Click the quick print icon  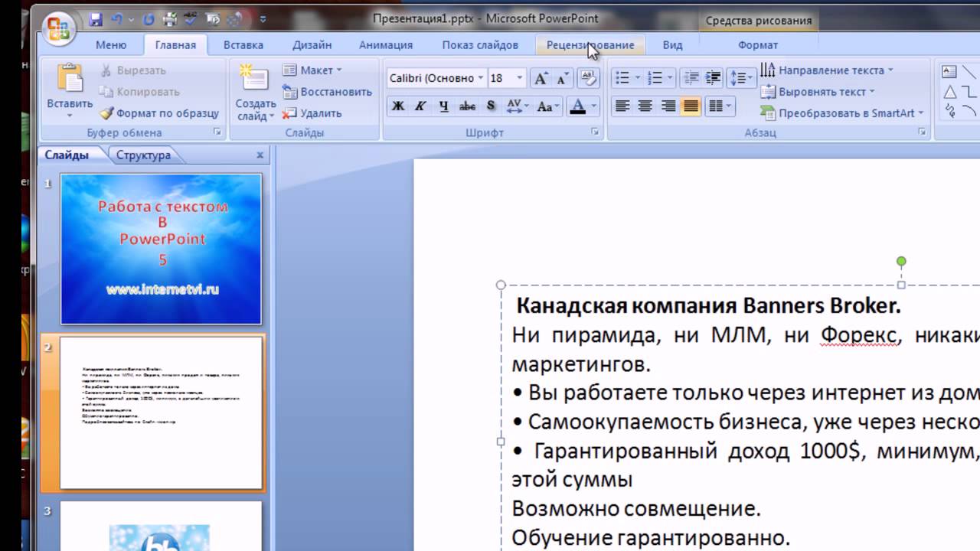[168, 18]
